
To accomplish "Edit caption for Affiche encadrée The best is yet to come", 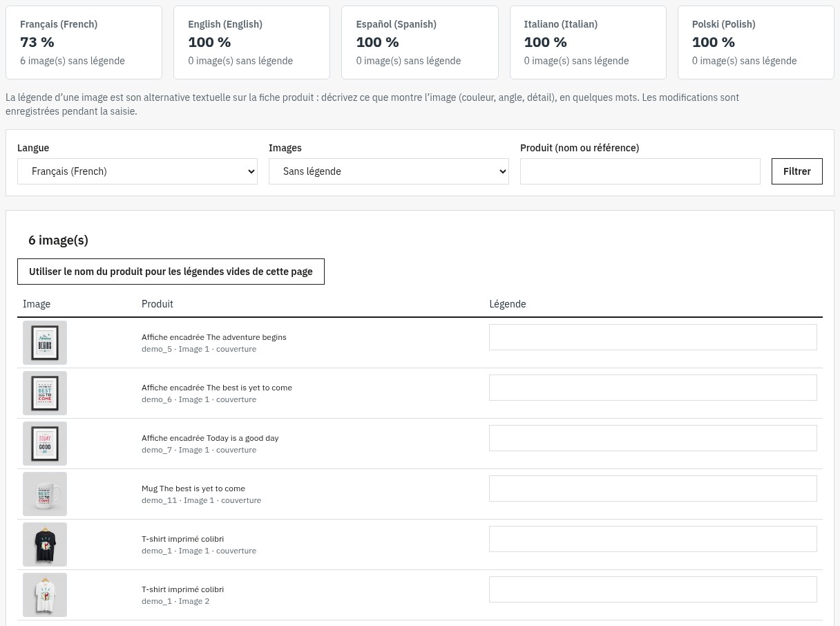I will click(653, 388).
